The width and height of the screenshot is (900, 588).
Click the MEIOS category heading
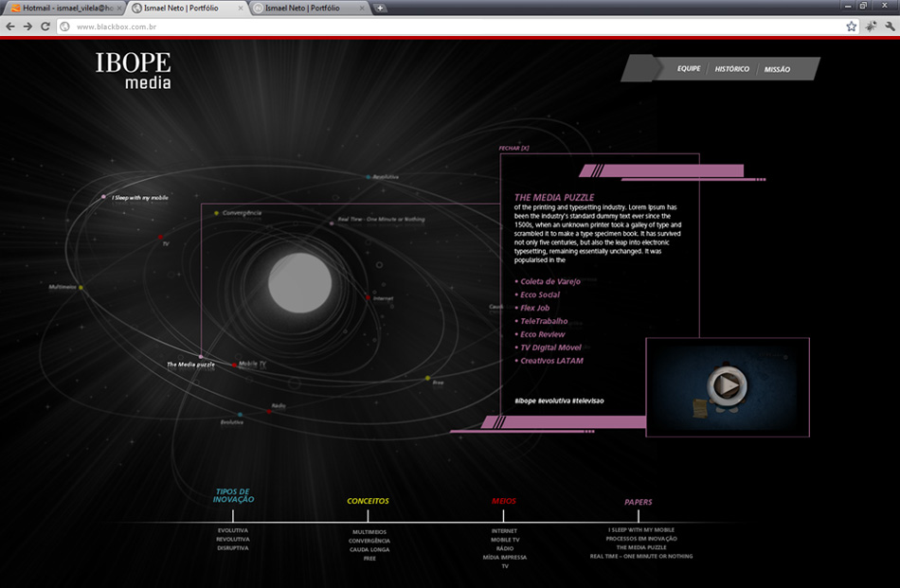click(503, 501)
